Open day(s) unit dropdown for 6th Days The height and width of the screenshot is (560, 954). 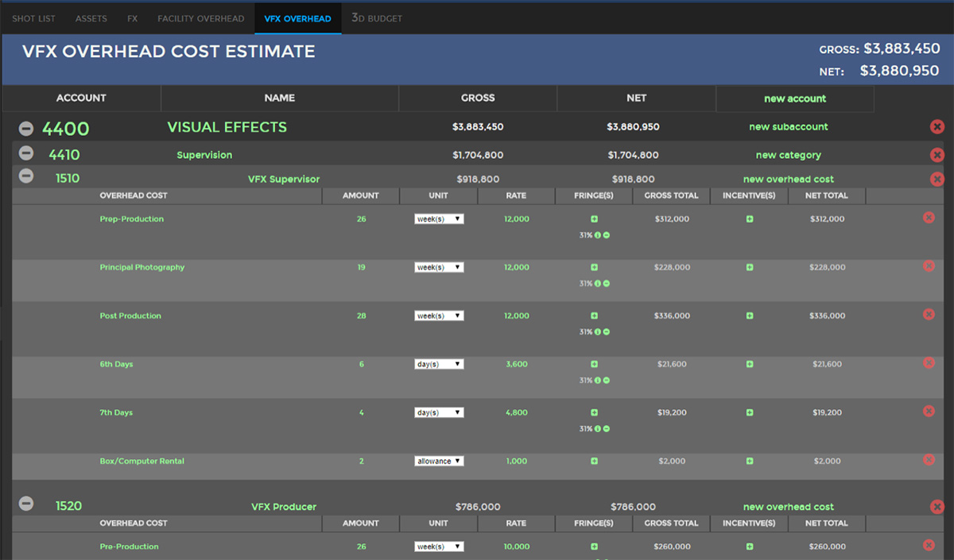tap(439, 365)
